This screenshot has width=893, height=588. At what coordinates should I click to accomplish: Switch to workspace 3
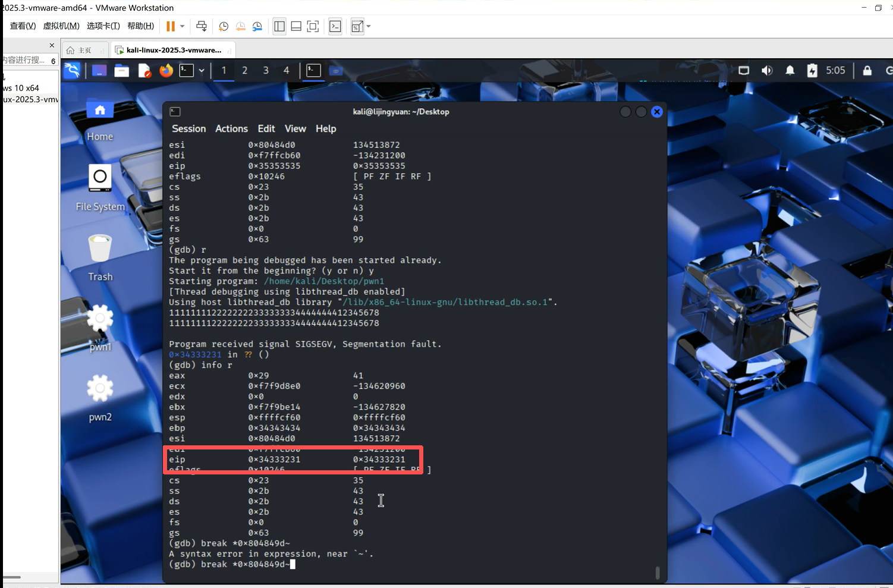coord(265,71)
